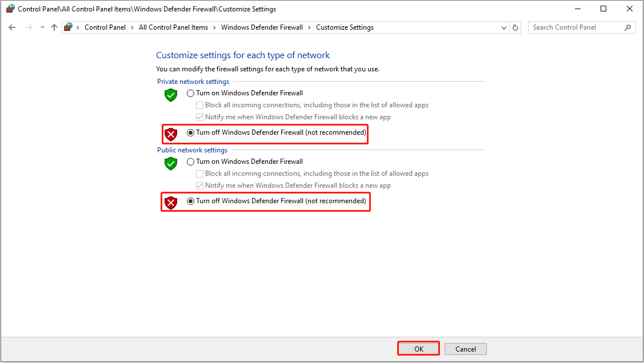Click 'Customize settings for each type of network' heading
Screen dimensions: 644x363
243,55
